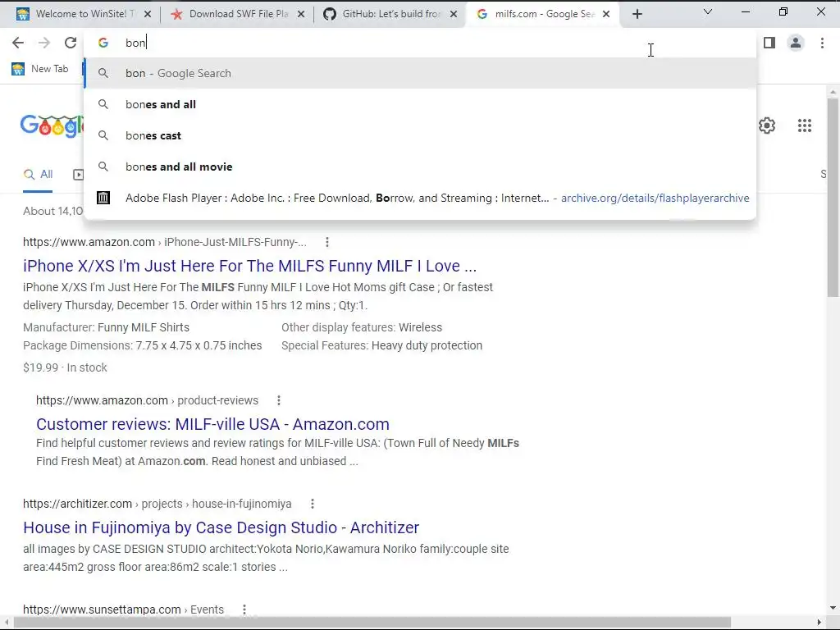Open Customer reviews: MILF-ville USA link
This screenshot has width=840, height=630.
pyautogui.click(x=212, y=424)
